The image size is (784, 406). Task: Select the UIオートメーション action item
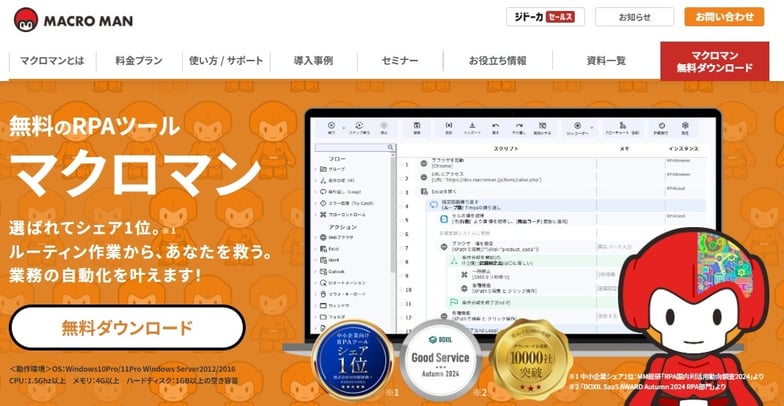(x=342, y=283)
